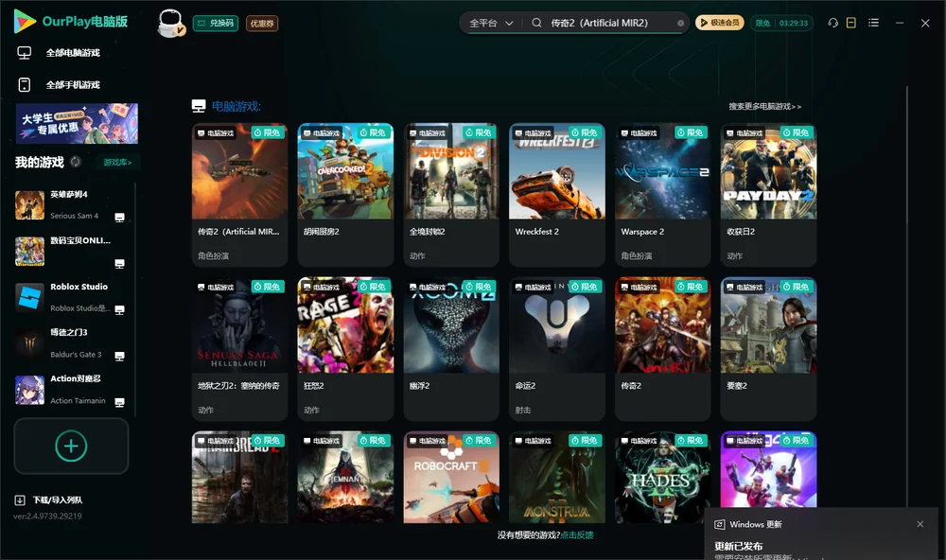This screenshot has height=560, width=946.
Task: Refresh the 我的游戏 list
Action: [76, 162]
